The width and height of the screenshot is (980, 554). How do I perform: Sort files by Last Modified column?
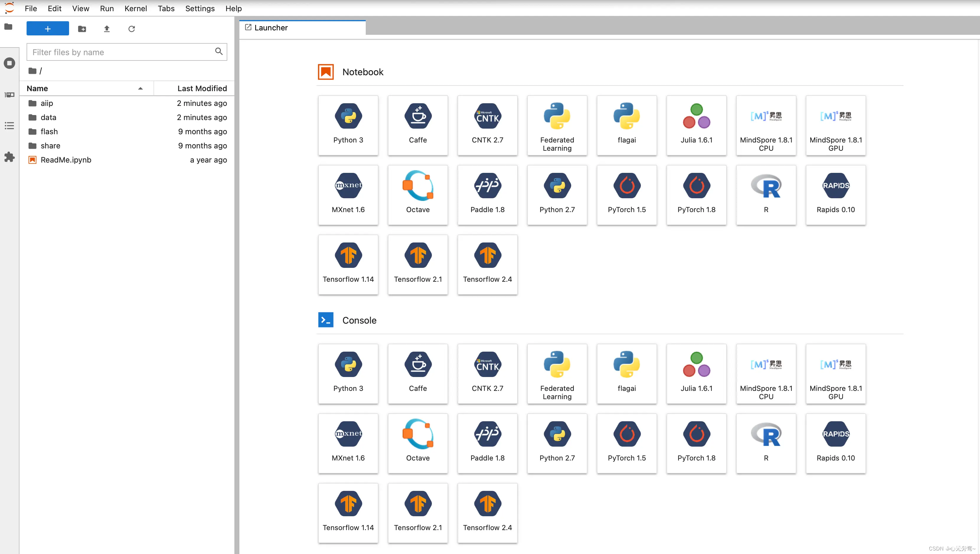[194, 88]
